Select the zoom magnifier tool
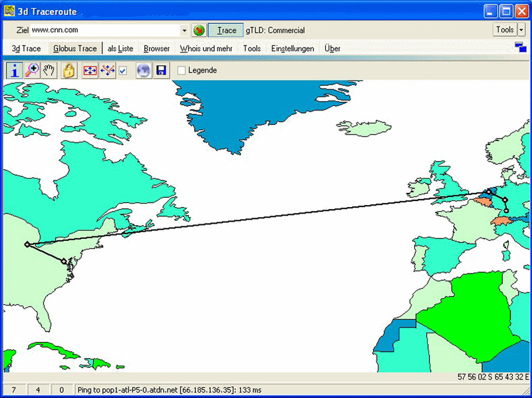 [32, 71]
